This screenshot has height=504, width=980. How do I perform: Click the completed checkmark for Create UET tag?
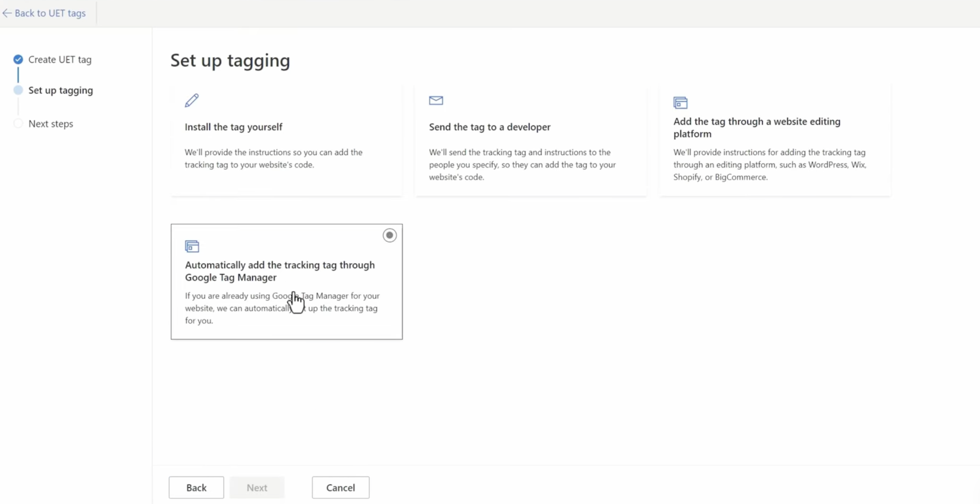point(18,59)
